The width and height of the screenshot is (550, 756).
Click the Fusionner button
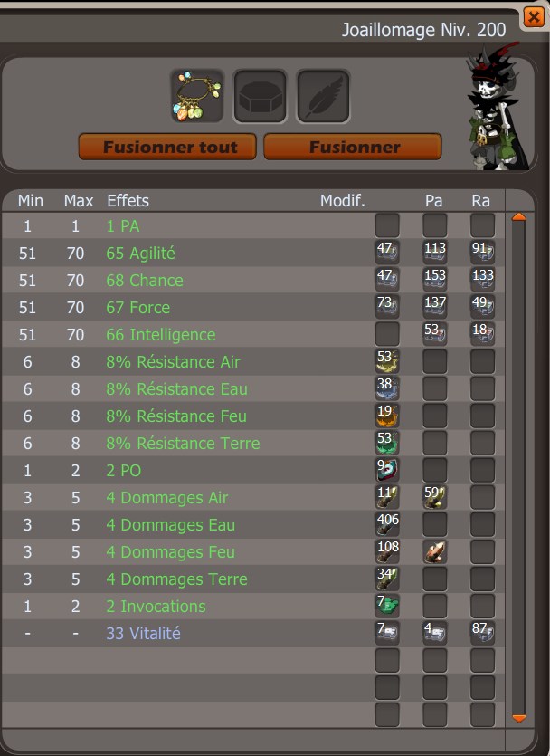tap(353, 147)
